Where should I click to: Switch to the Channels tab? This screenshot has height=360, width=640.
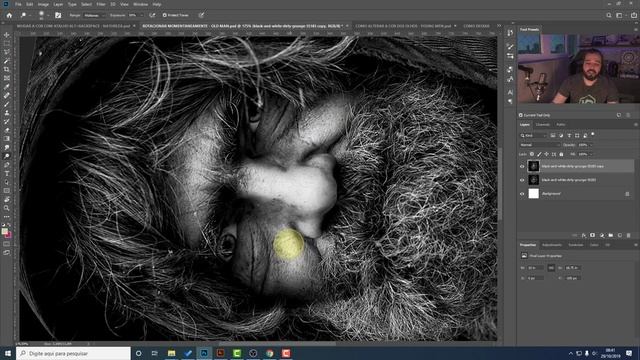tap(542, 124)
